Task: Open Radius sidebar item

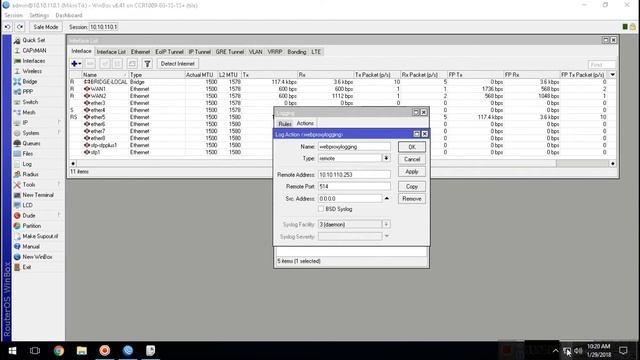Action: (x=30, y=174)
